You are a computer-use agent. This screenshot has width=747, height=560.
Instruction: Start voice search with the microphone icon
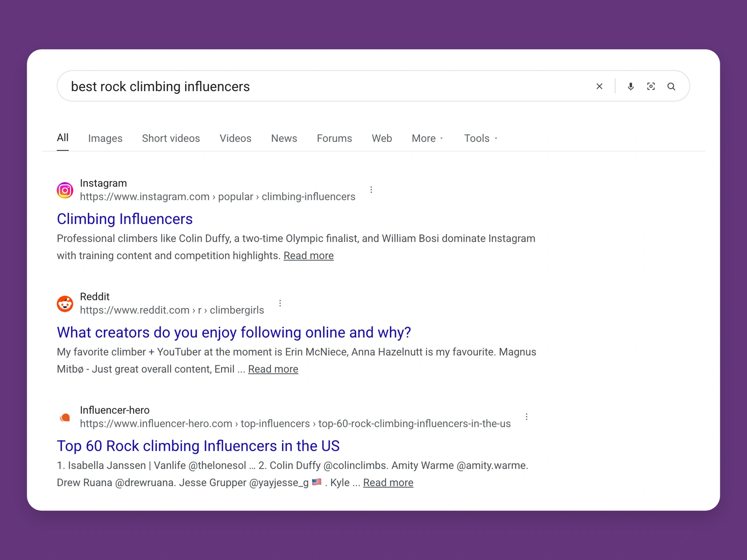point(631,86)
